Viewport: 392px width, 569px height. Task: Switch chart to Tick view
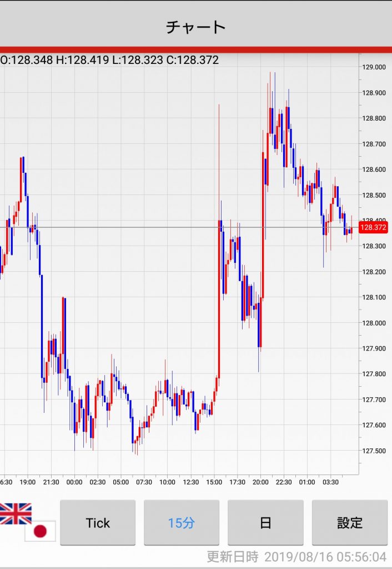(x=98, y=522)
